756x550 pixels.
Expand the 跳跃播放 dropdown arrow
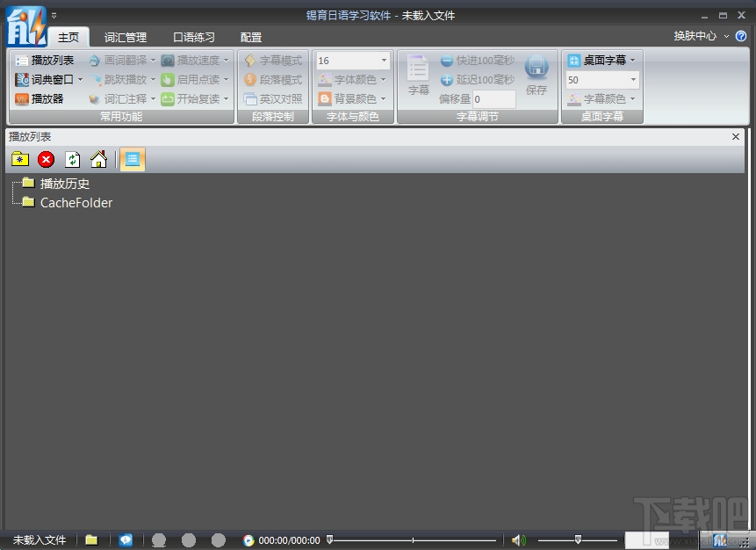click(x=153, y=80)
